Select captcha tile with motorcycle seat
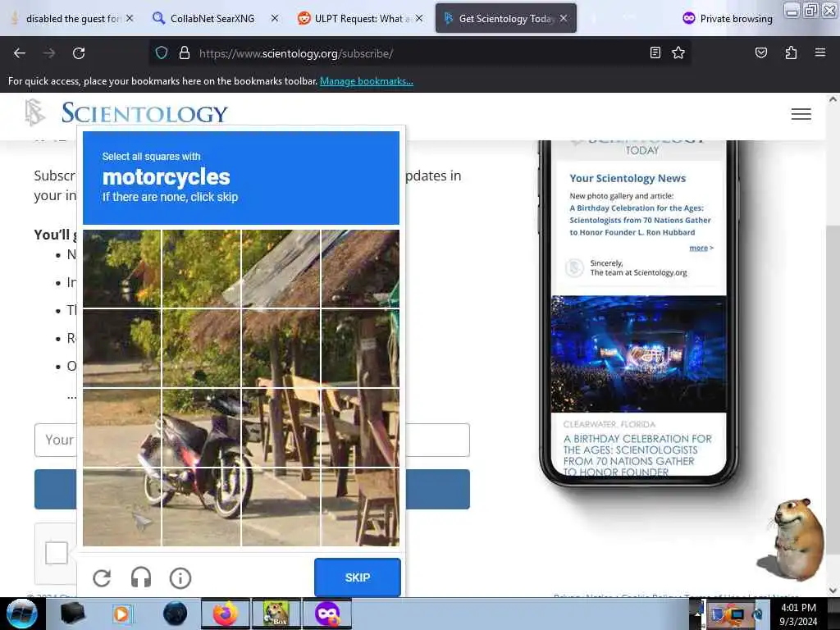Screen dimensions: 840x630 [x=202, y=427]
